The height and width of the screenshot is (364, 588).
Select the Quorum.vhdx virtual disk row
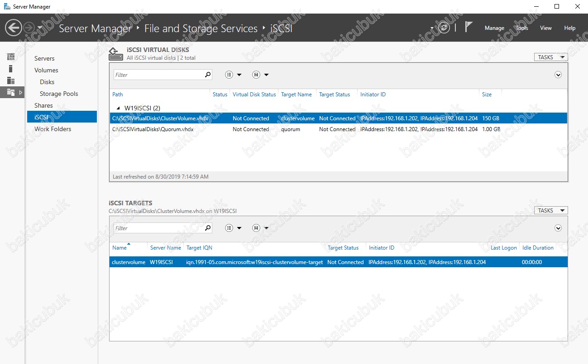click(338, 129)
